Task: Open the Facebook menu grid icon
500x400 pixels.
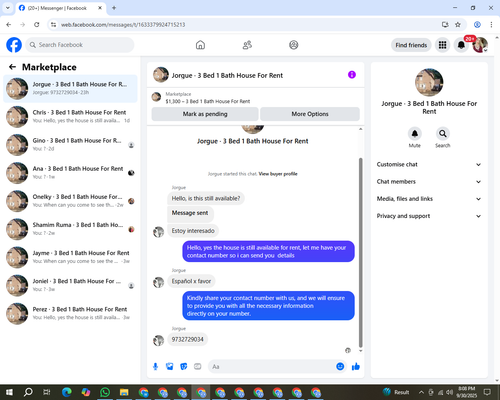Action: click(442, 45)
